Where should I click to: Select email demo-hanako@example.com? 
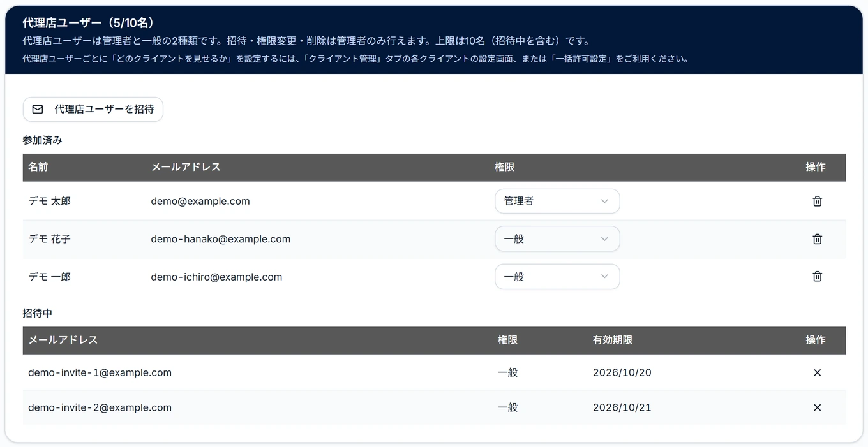coord(221,239)
